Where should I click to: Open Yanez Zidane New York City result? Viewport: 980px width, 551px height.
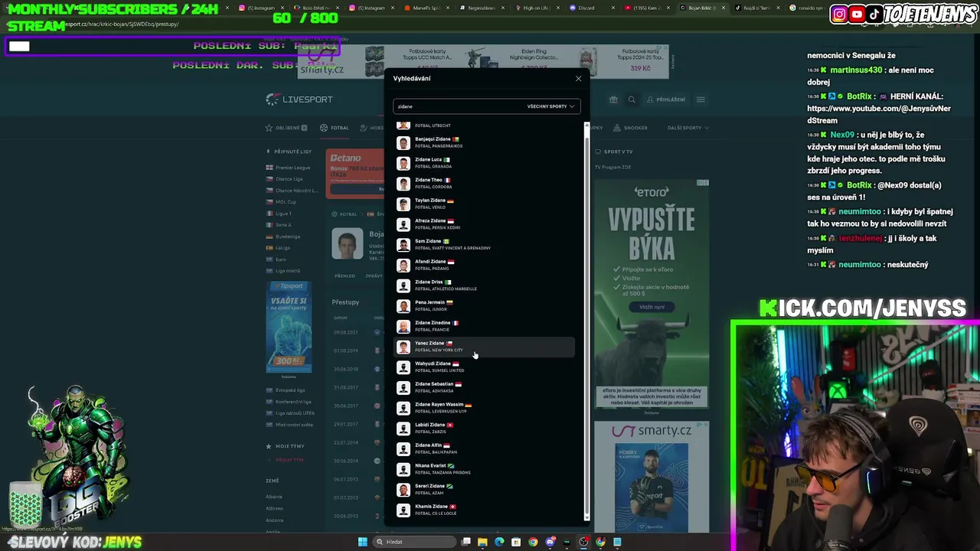(484, 347)
